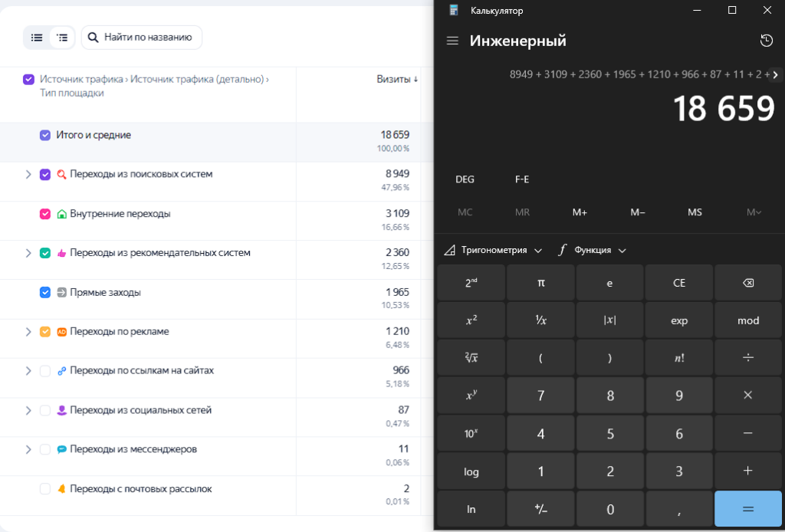Uncheck Переходы из поисковых систем checkbox
The image size is (785, 532).
45,175
